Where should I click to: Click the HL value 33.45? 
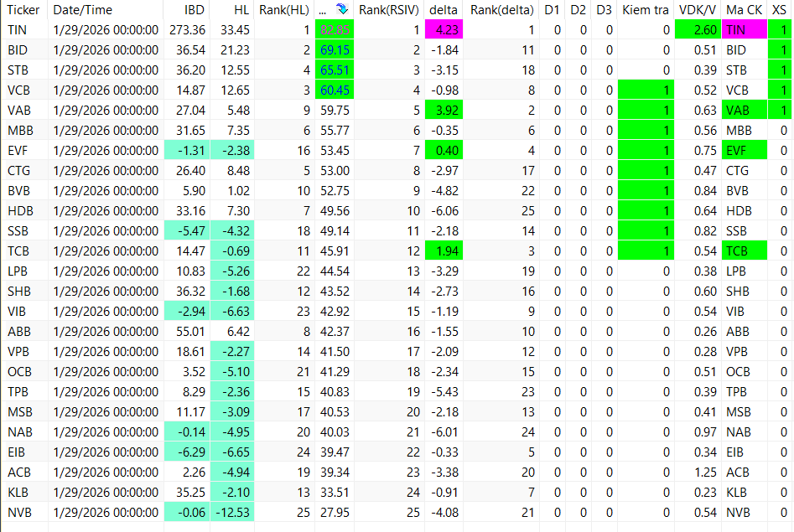(x=235, y=30)
